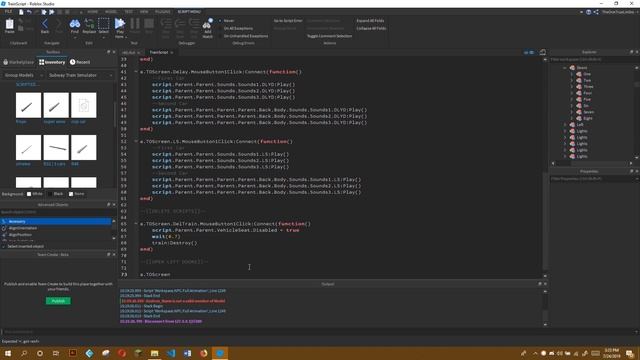Switch to VIEW ribbon tab

[144, 12]
